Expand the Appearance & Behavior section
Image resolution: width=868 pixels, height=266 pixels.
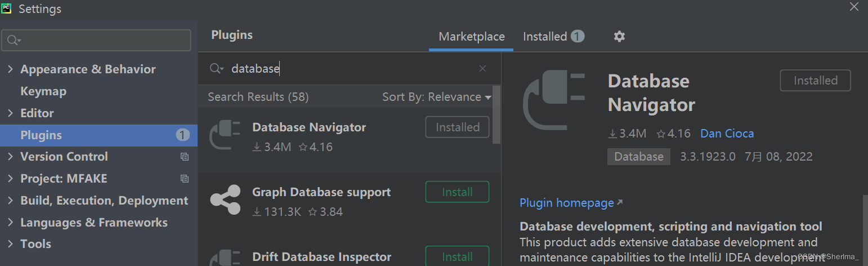pos(10,69)
